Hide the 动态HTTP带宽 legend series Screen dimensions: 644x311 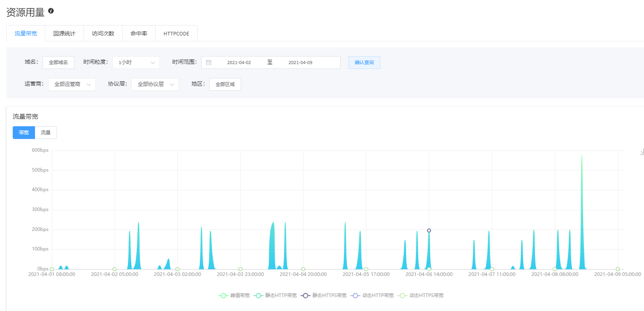[372, 295]
